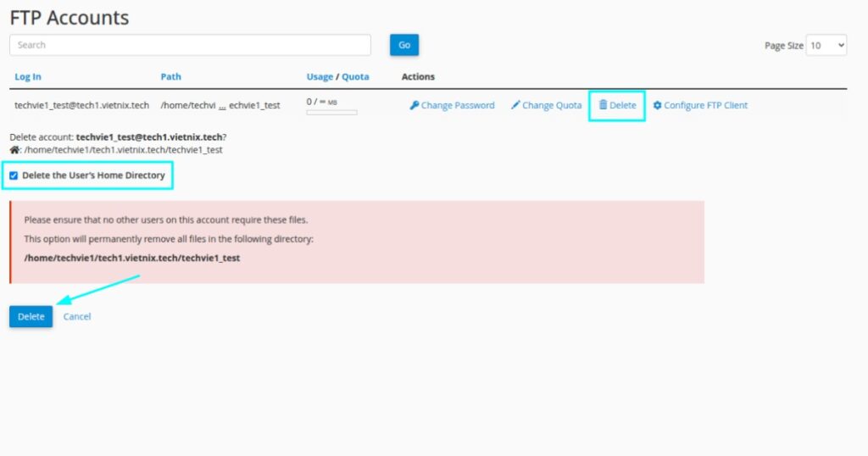Expand the truncated path ellipsis
Image resolution: width=868 pixels, height=456 pixels.
(x=222, y=106)
